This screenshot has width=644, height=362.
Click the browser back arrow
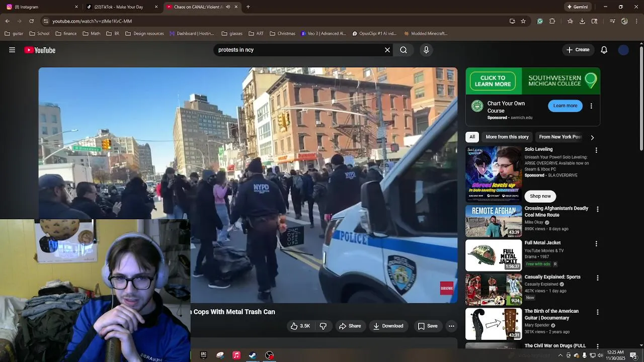coord(7,21)
